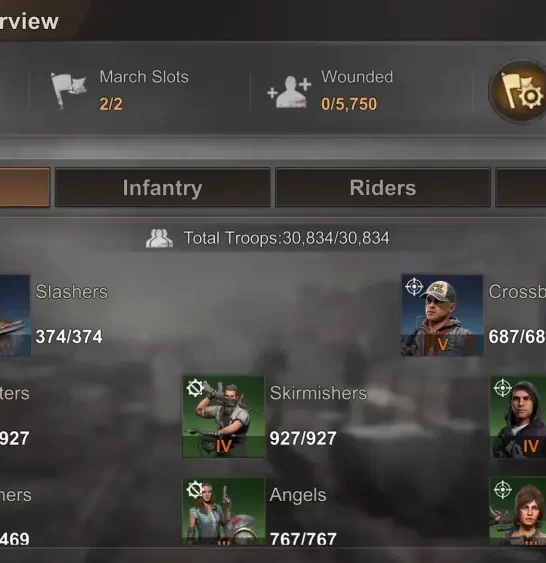Switch to the Infantry tab
The height and width of the screenshot is (563, 546).
coord(162,187)
